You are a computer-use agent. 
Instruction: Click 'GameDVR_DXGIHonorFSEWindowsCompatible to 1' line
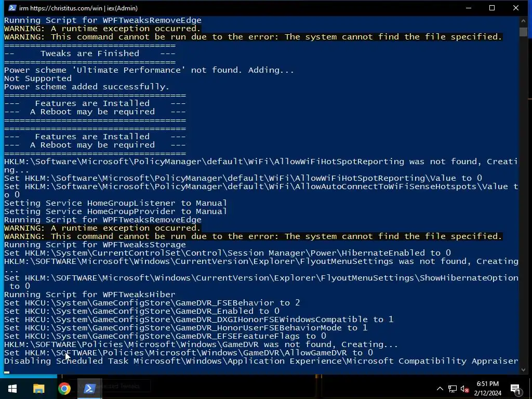[x=198, y=320]
